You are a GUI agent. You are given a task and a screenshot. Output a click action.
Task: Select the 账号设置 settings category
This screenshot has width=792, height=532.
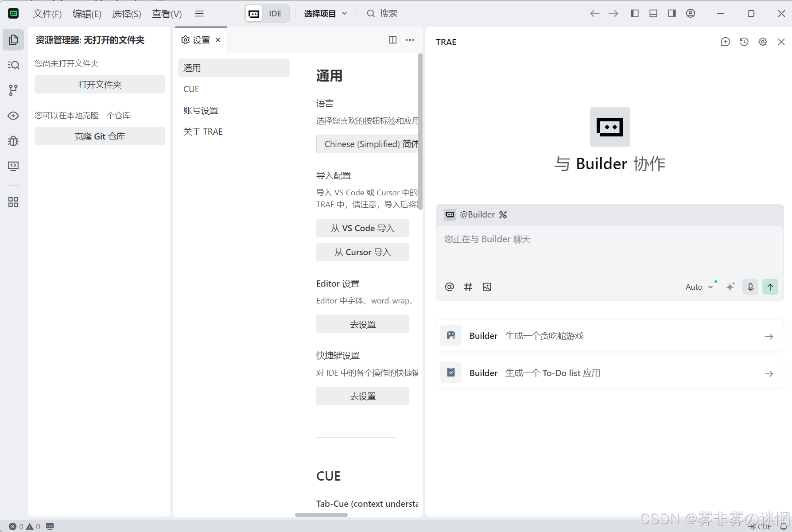(x=234, y=110)
